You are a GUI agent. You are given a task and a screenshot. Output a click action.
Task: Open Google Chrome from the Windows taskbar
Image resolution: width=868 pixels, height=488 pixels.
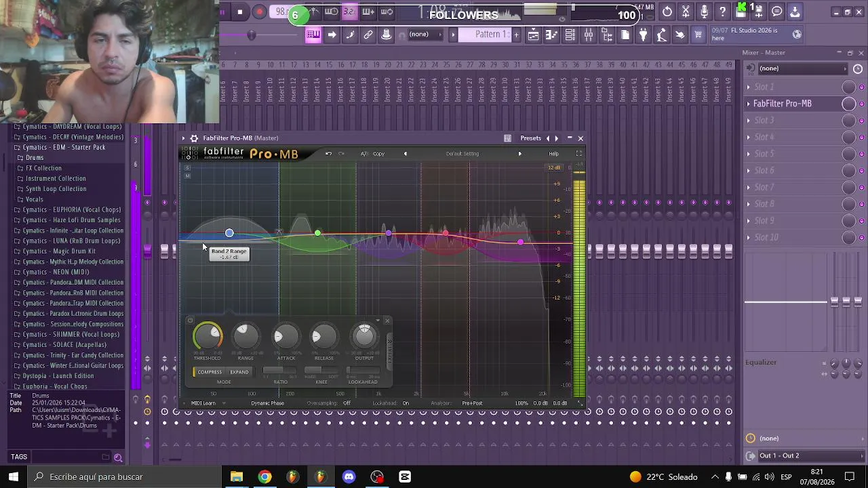[264, 477]
